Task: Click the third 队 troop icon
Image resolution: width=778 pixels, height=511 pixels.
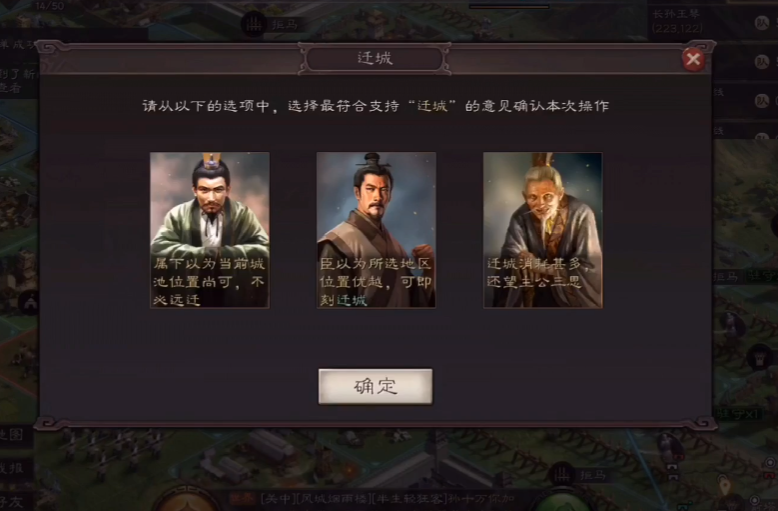Action: point(762,101)
